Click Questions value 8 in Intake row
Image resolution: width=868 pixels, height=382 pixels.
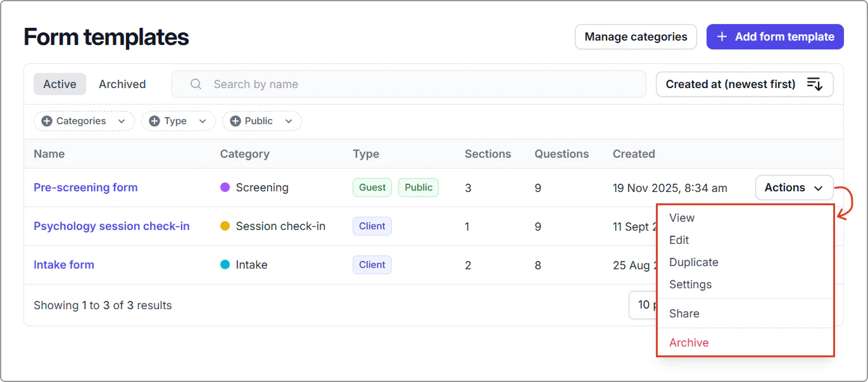click(538, 265)
